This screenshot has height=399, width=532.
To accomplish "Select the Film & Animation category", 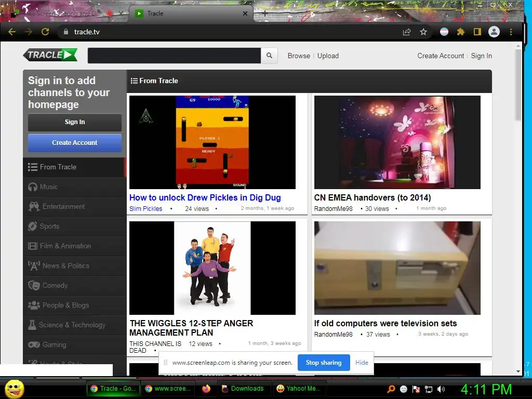I will 75,246.
